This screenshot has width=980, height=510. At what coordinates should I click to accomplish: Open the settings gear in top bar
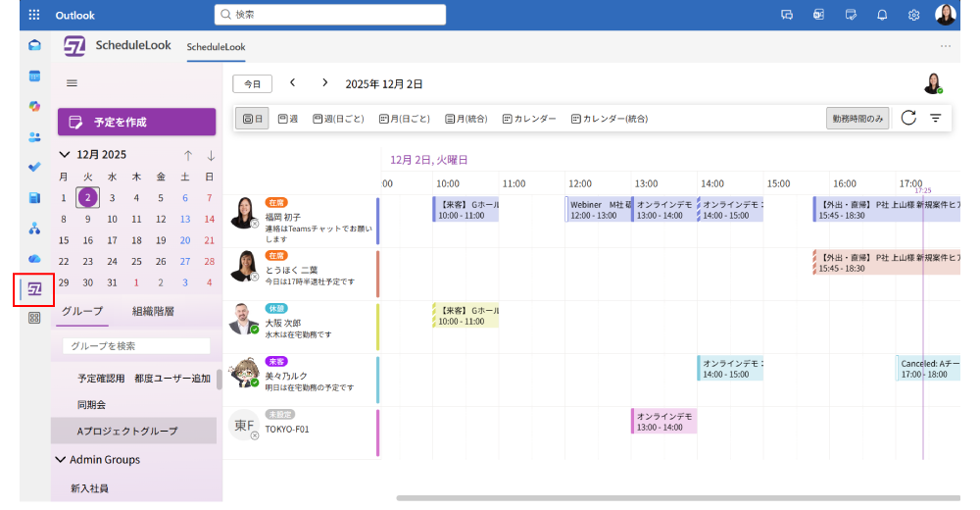pyautogui.click(x=913, y=15)
